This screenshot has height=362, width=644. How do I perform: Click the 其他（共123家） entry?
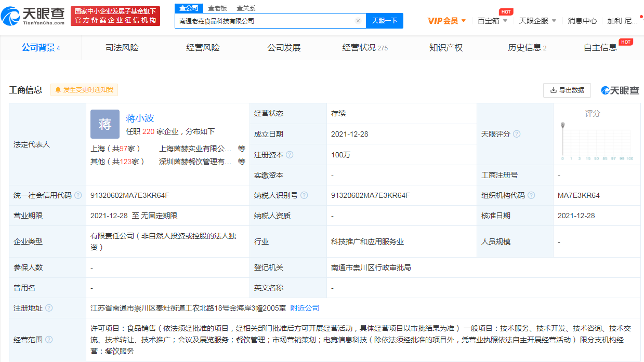tap(118, 162)
